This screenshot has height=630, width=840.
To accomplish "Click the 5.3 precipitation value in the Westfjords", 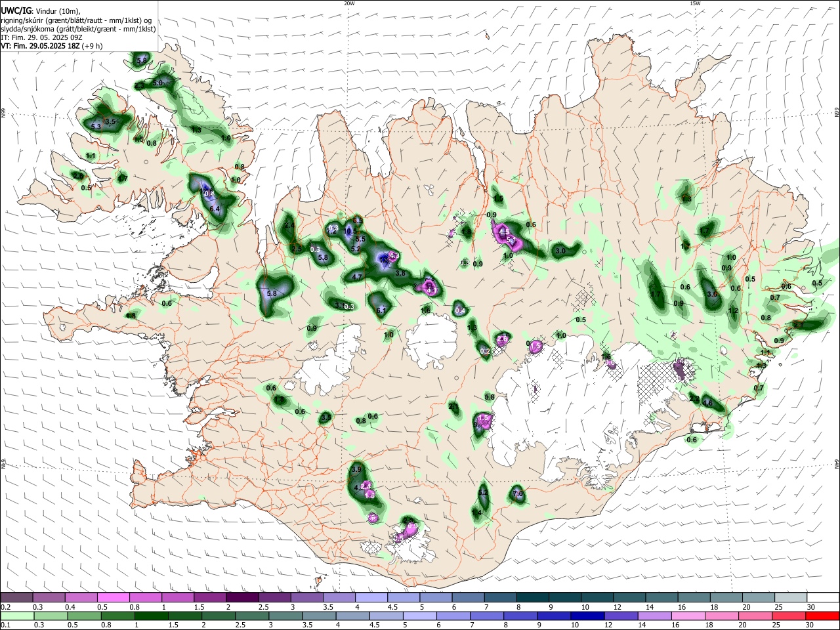I will [96, 127].
